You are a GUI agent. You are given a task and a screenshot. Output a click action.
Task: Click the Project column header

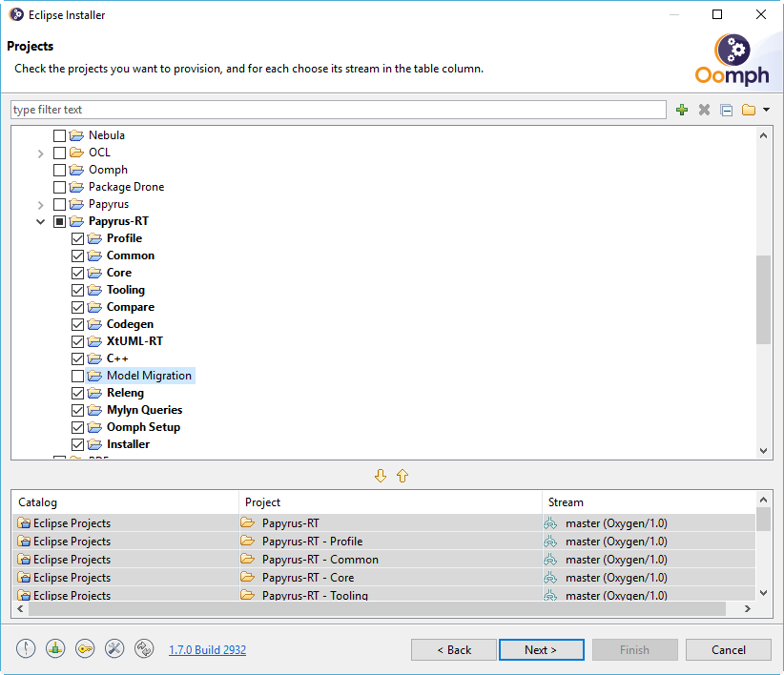point(390,502)
